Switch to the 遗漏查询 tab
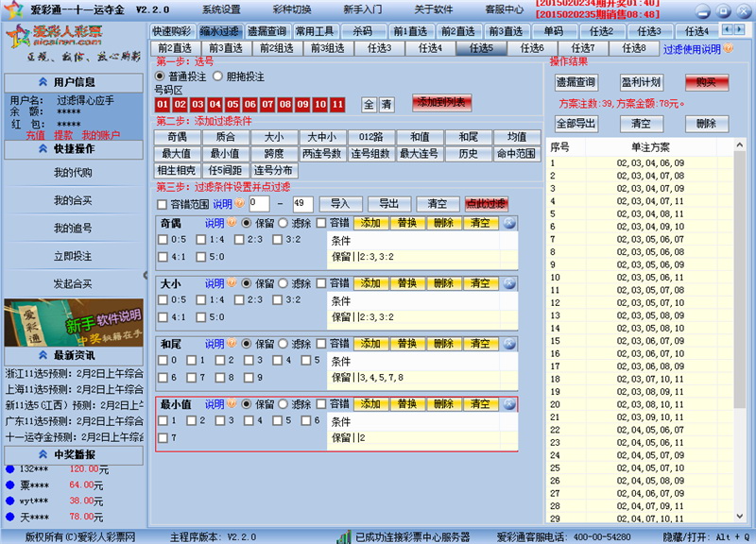 pos(267,31)
